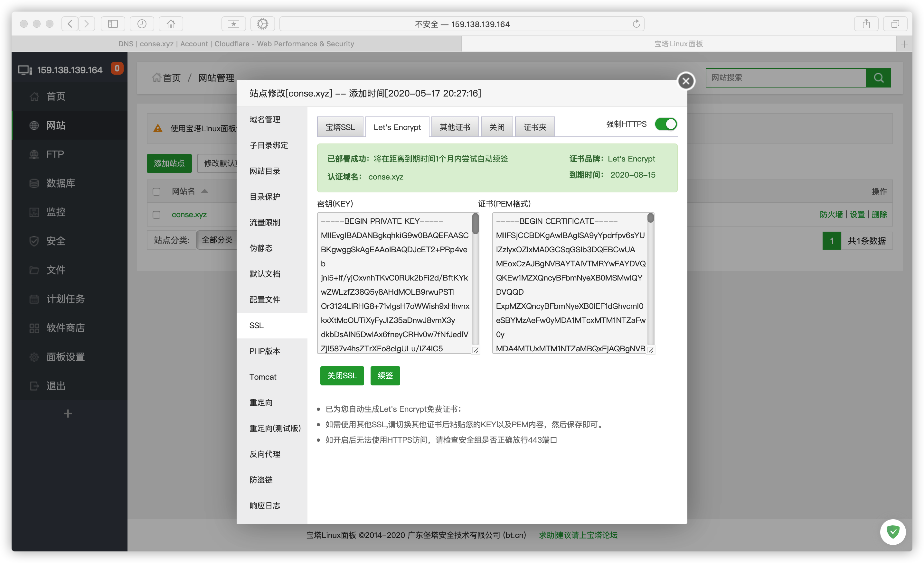Viewport: 924px width, 563px height.
Task: Click the 首页 home icon in sidebar
Action: pos(34,96)
